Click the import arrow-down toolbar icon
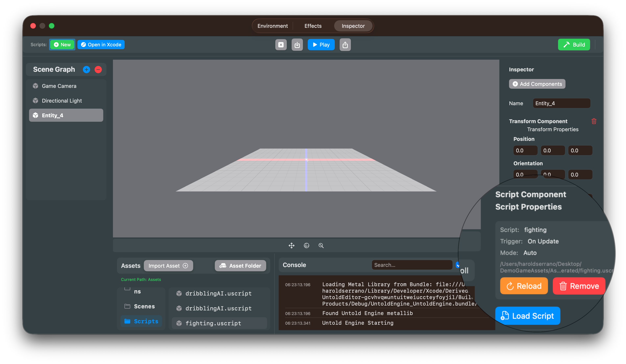626x364 pixels. 297,45
